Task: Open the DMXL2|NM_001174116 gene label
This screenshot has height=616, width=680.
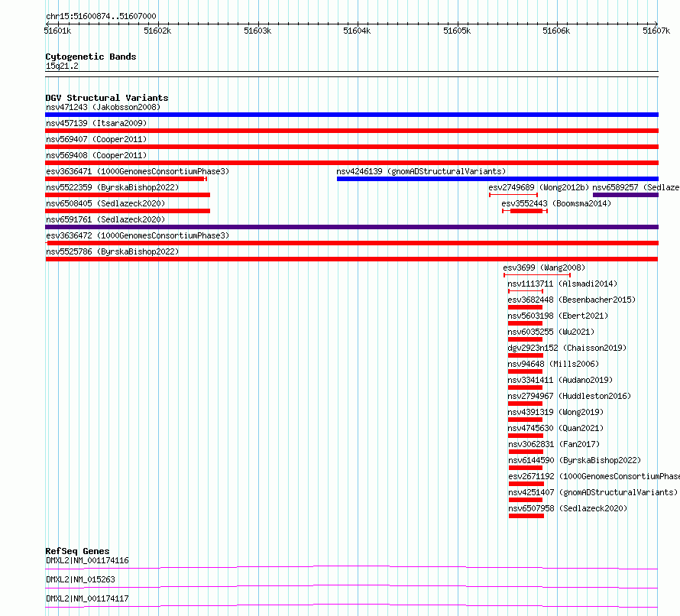Action: 87,560
